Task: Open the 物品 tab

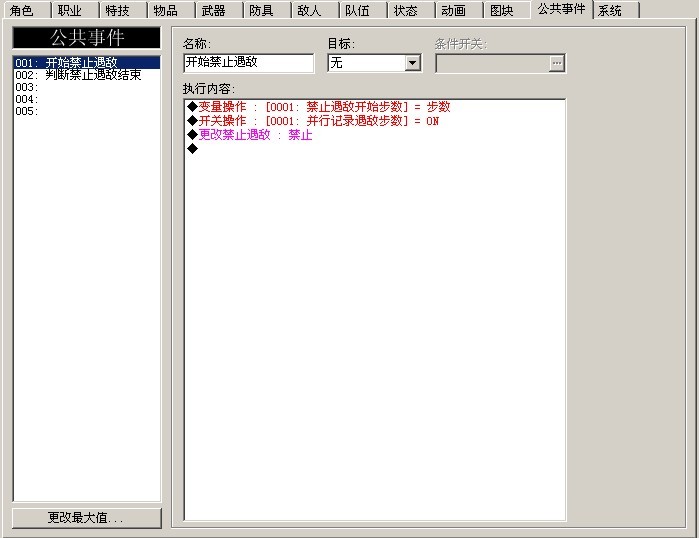Action: 171,10
